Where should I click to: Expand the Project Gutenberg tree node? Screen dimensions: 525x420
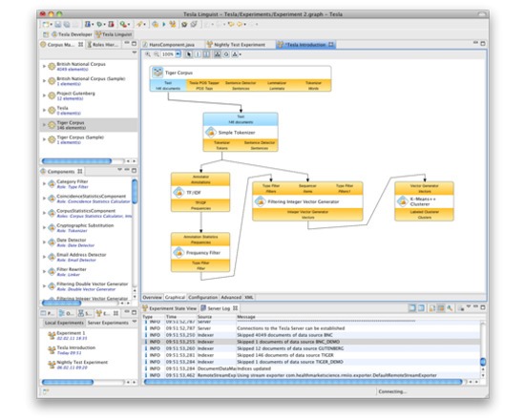click(44, 95)
